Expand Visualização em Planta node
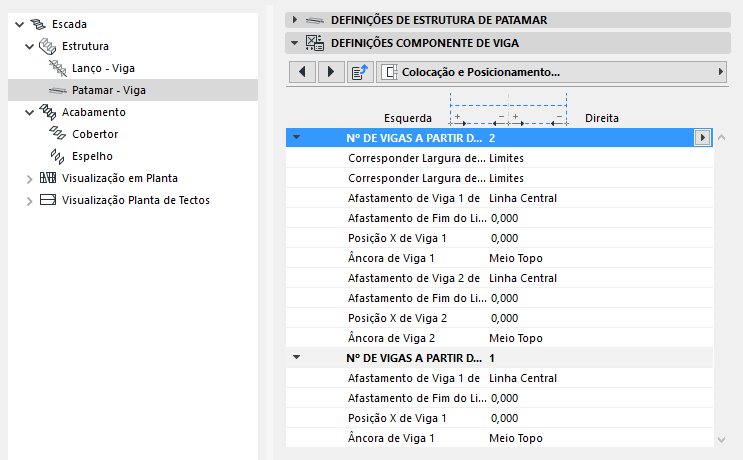Screen dimensions: 743x460 (29, 179)
